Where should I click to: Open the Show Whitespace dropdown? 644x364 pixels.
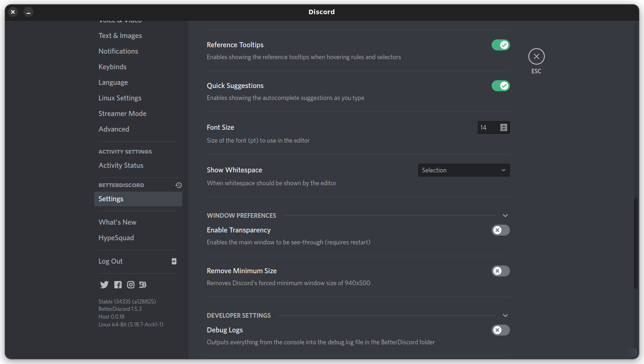(x=464, y=170)
